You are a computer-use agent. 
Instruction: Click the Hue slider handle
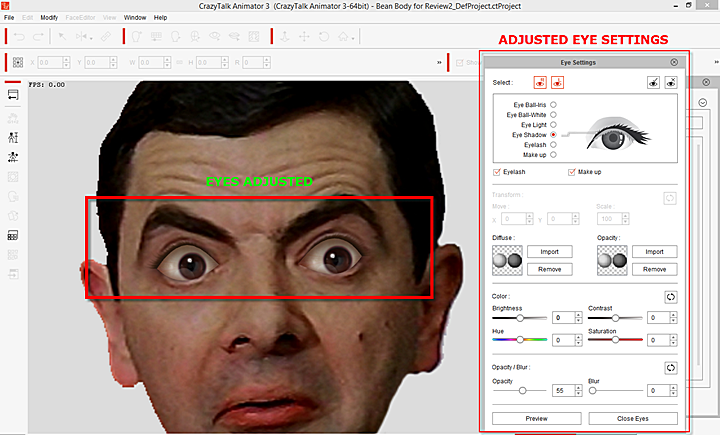(x=520, y=341)
